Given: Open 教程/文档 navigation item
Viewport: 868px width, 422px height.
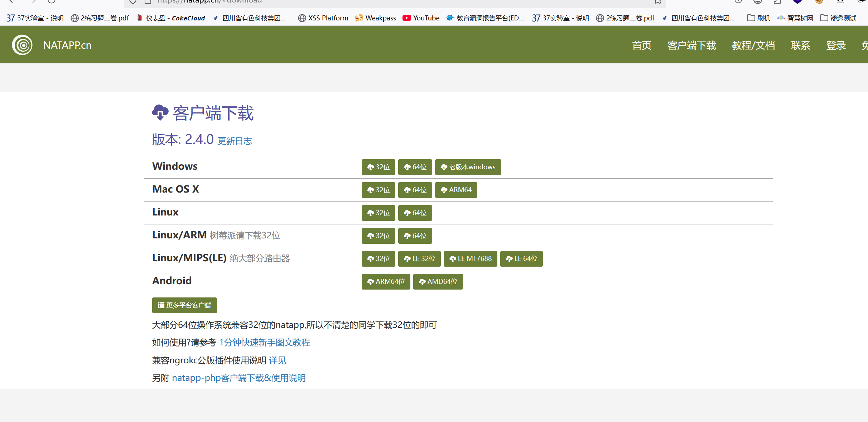Looking at the screenshot, I should [x=753, y=45].
